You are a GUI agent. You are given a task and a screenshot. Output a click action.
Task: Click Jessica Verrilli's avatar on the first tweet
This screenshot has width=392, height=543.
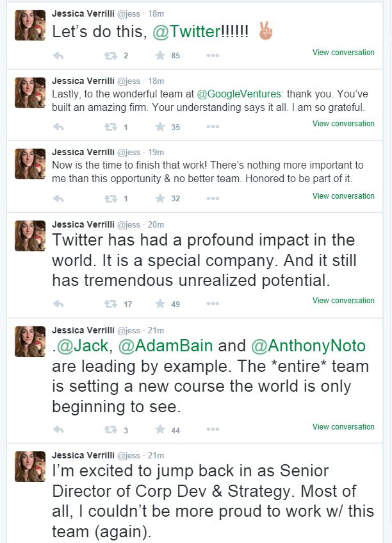point(30,25)
